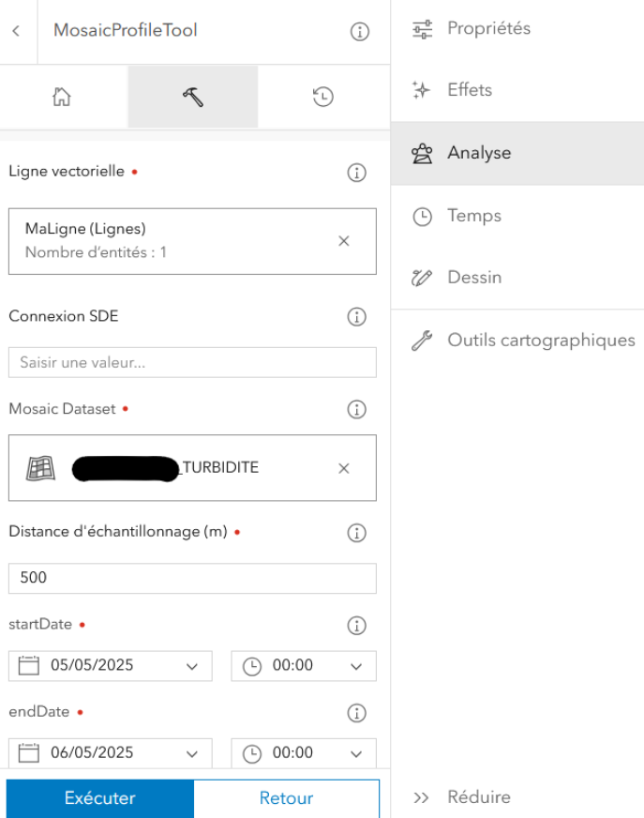The width and height of the screenshot is (644, 818).
Task: Edit the sampling distance field showing 500
Action: (192, 578)
